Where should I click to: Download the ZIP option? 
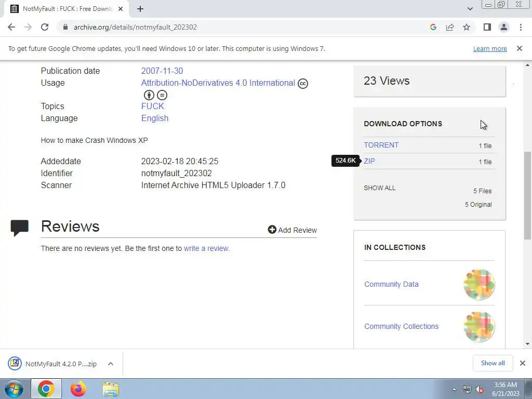point(369,161)
